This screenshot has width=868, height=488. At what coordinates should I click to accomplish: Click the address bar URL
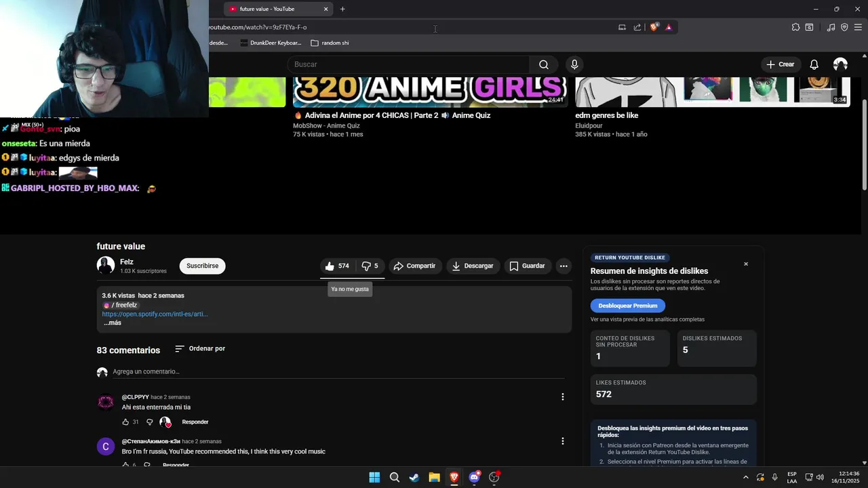pos(258,27)
